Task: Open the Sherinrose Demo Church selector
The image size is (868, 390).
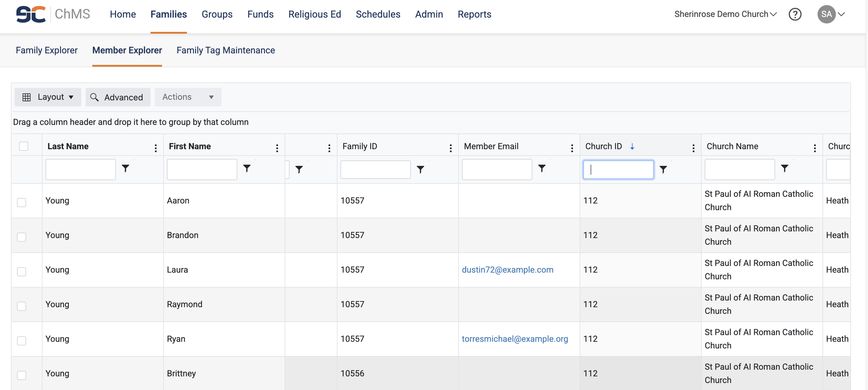Action: pos(725,15)
